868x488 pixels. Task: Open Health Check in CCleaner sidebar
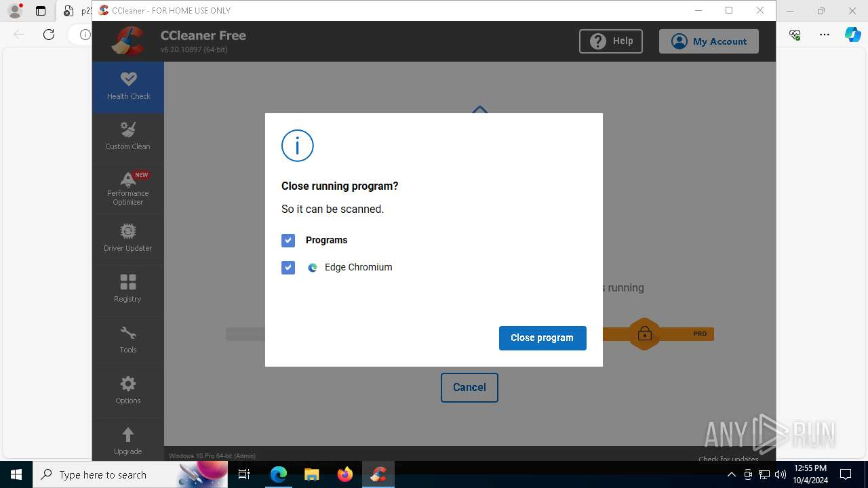pyautogui.click(x=128, y=87)
